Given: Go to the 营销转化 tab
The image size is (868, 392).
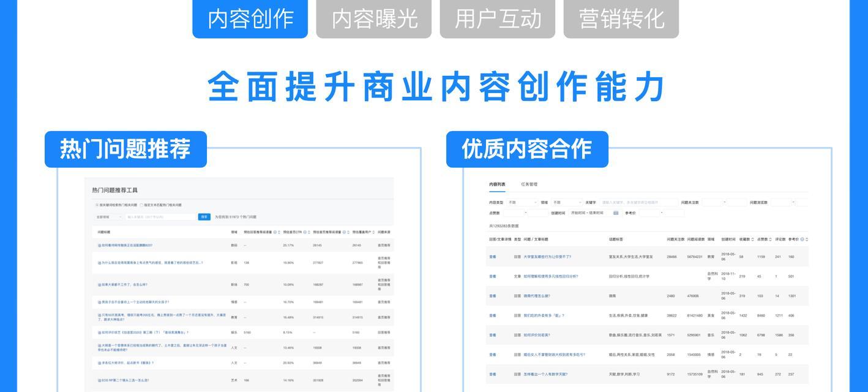Looking at the screenshot, I should (621, 18).
